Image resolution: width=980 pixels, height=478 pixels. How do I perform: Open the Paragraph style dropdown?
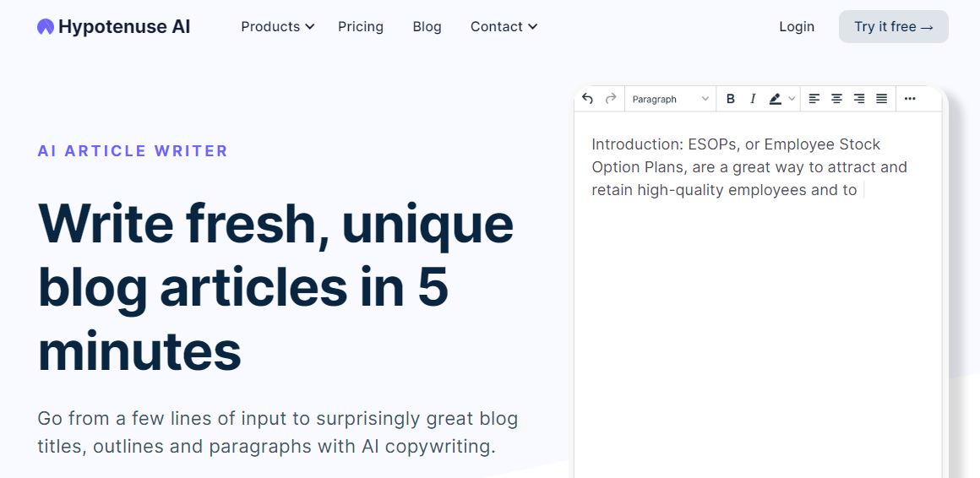tap(670, 99)
